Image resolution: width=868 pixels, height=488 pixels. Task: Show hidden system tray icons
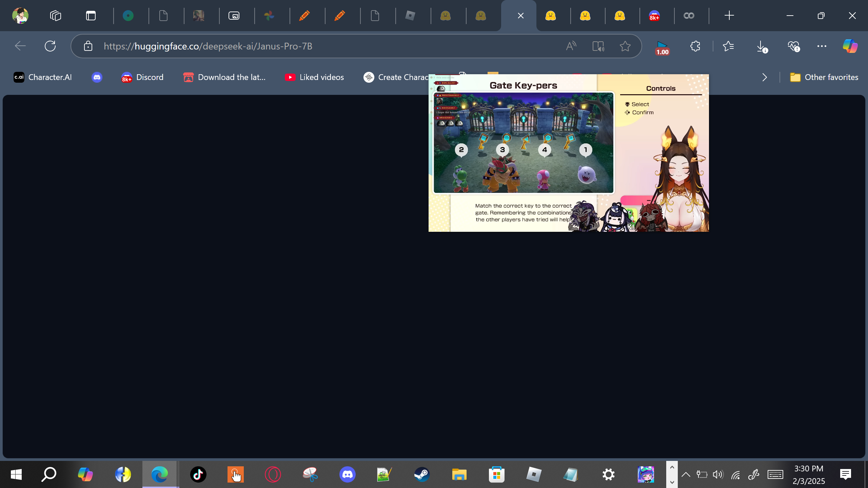(x=686, y=474)
